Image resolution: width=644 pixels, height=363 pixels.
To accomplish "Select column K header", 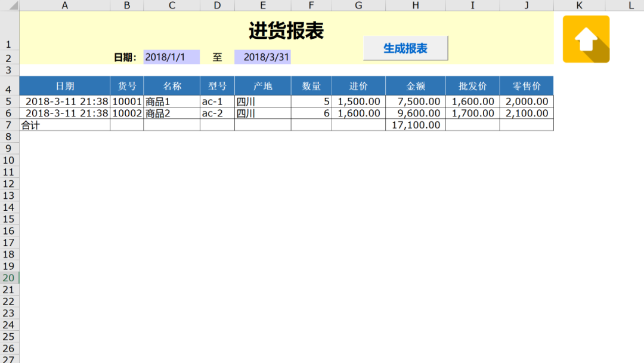I will 579,5.
